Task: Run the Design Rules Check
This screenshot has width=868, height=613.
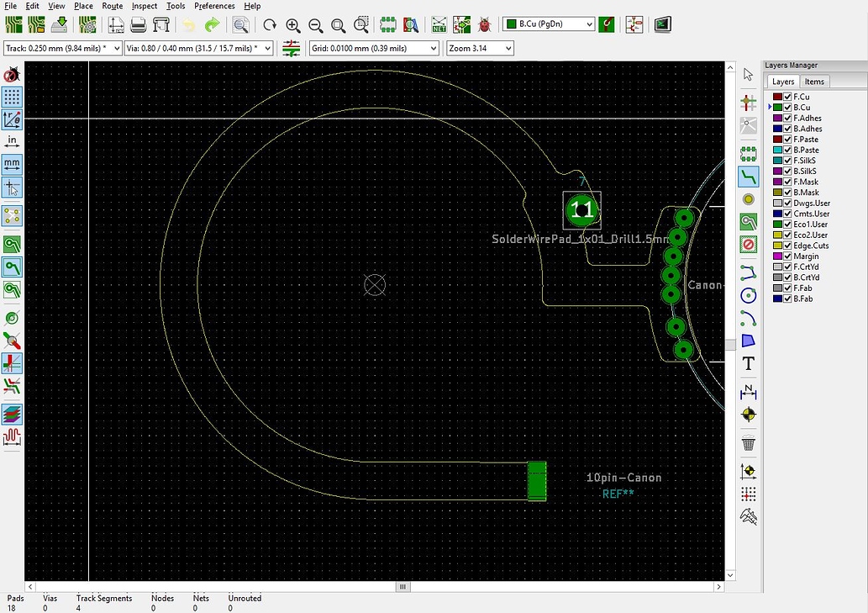Action: 484,24
